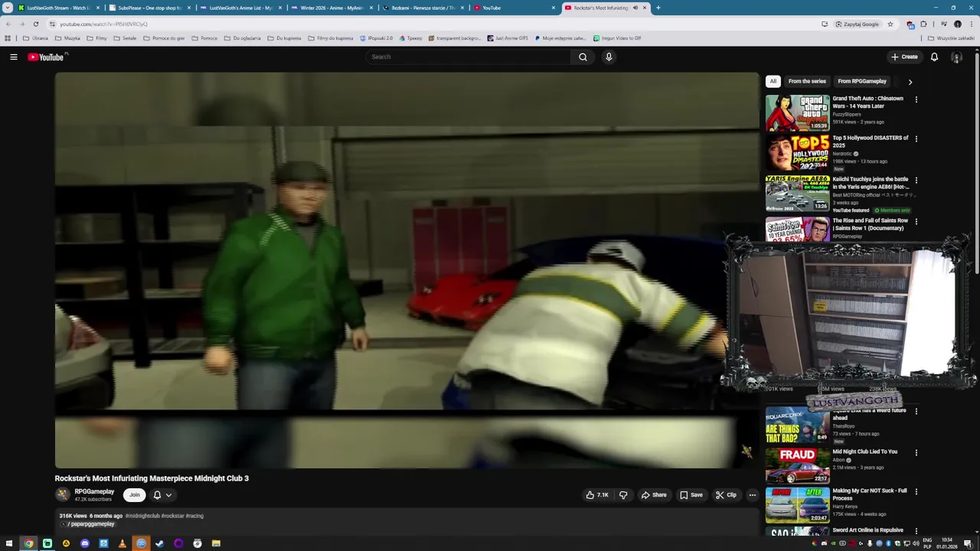
Task: Select From the series chip
Action: tap(807, 81)
